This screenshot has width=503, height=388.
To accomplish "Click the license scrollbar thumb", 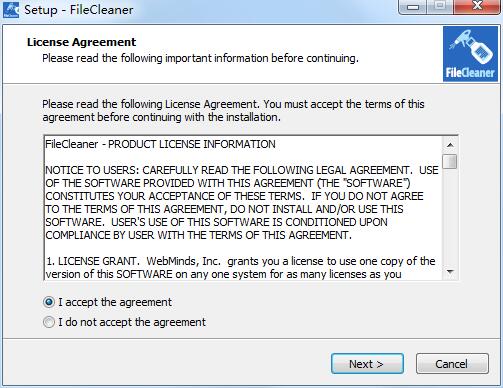I will (450, 161).
